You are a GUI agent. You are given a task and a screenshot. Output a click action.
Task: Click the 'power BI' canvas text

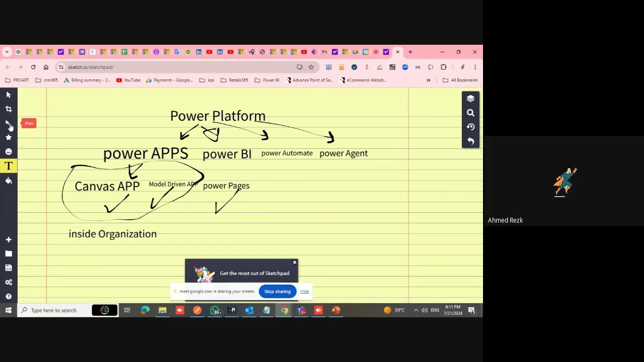coord(227,154)
